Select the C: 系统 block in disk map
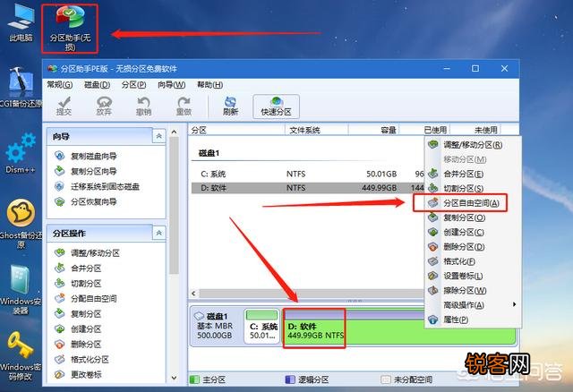 click(x=262, y=327)
